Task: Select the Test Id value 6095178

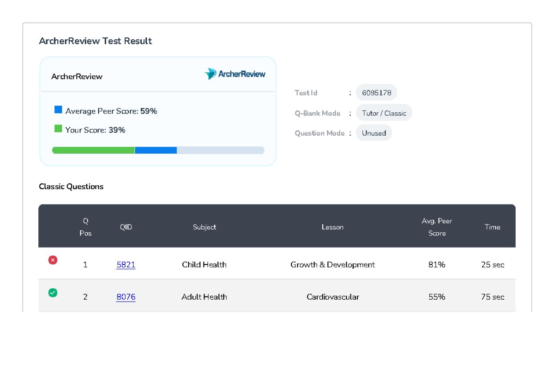Action: coord(376,92)
